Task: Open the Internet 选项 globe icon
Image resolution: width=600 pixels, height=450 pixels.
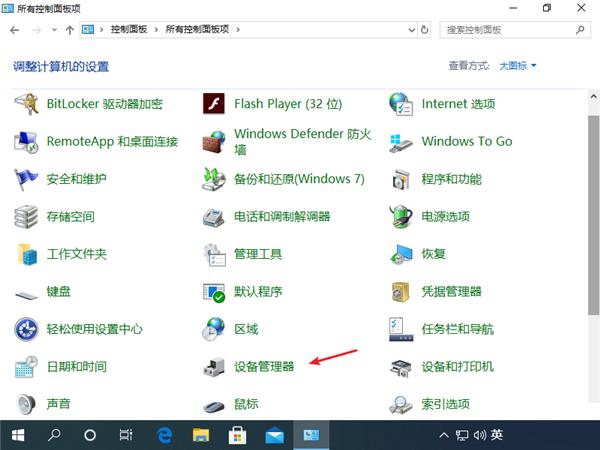Action: tap(401, 104)
